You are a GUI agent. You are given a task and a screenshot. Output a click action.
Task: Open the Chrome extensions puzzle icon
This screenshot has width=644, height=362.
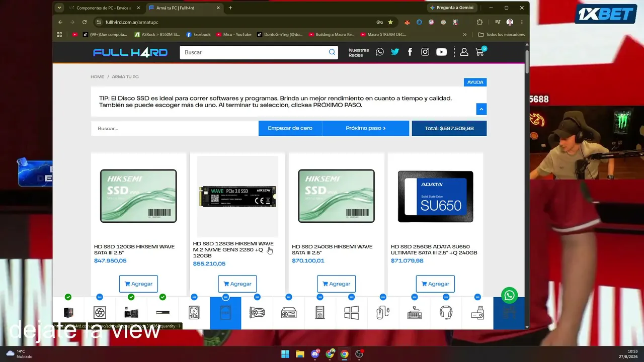click(479, 22)
